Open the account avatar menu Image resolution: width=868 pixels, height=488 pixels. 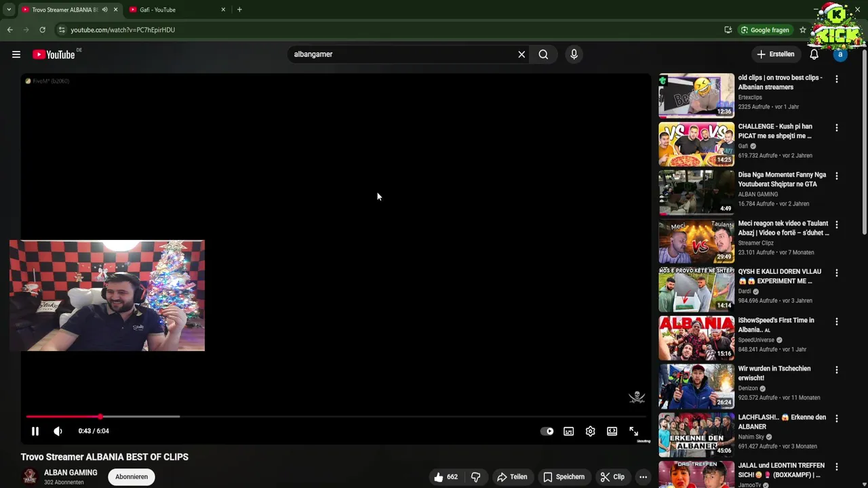point(840,54)
